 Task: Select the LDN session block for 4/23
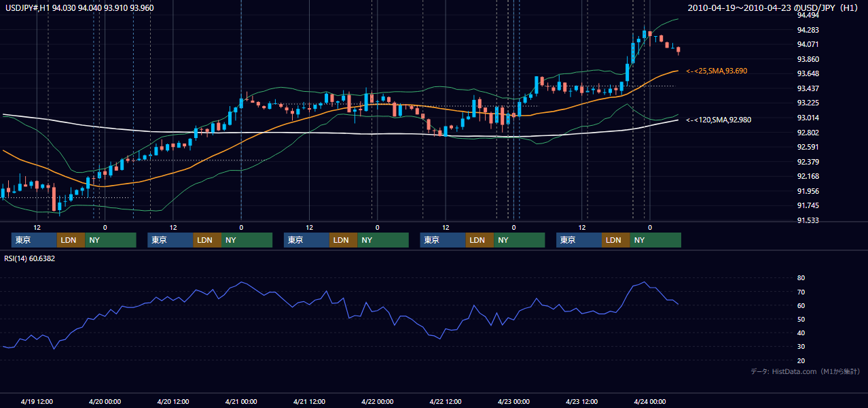(616, 240)
